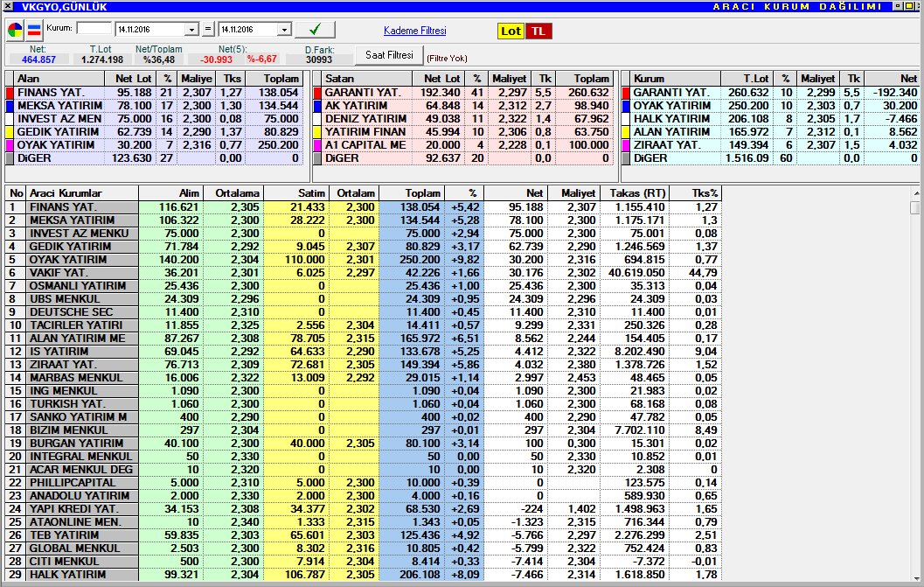This screenshot has height=587, width=924.
Task: Click the T.Lot header in the Kurum table
Action: [x=746, y=79]
